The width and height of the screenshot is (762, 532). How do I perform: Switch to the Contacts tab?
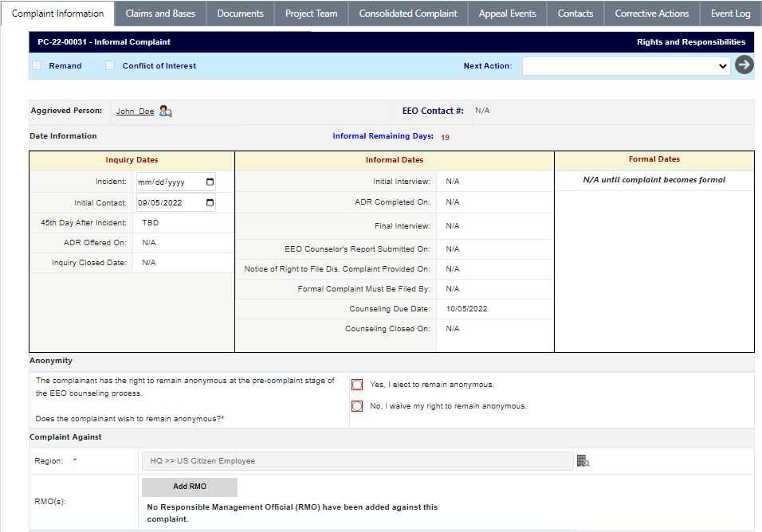(x=575, y=14)
